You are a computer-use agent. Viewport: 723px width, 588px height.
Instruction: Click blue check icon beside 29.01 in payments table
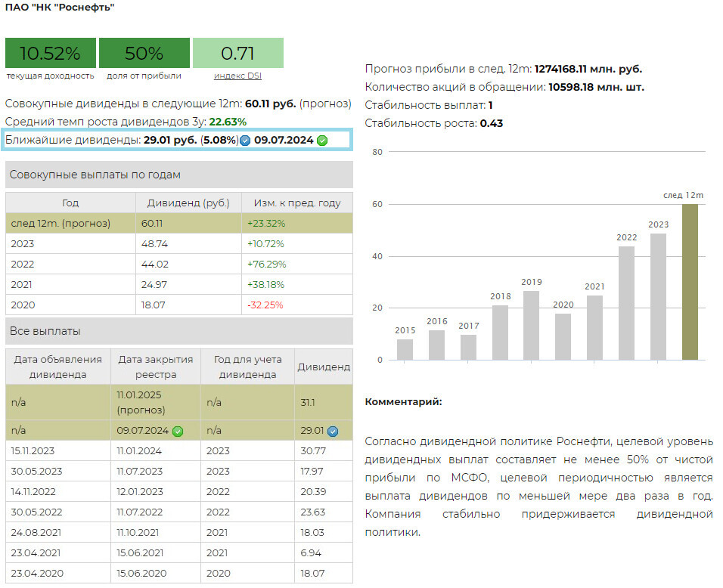(x=333, y=432)
